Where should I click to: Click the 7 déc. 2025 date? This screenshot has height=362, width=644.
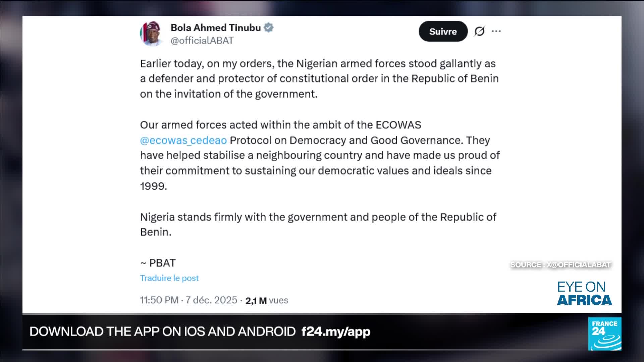click(211, 300)
